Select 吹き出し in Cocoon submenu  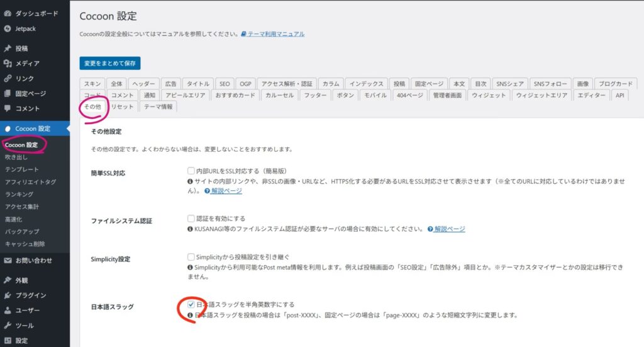(x=16, y=157)
